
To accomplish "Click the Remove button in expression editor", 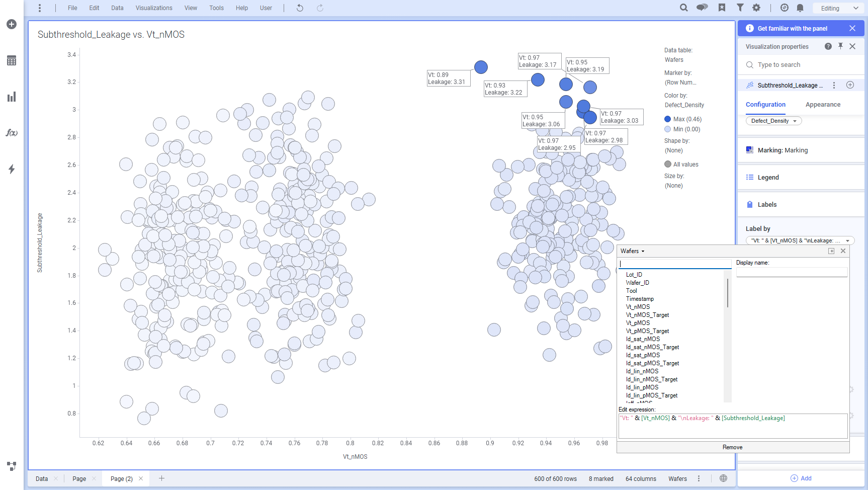I will pos(732,447).
